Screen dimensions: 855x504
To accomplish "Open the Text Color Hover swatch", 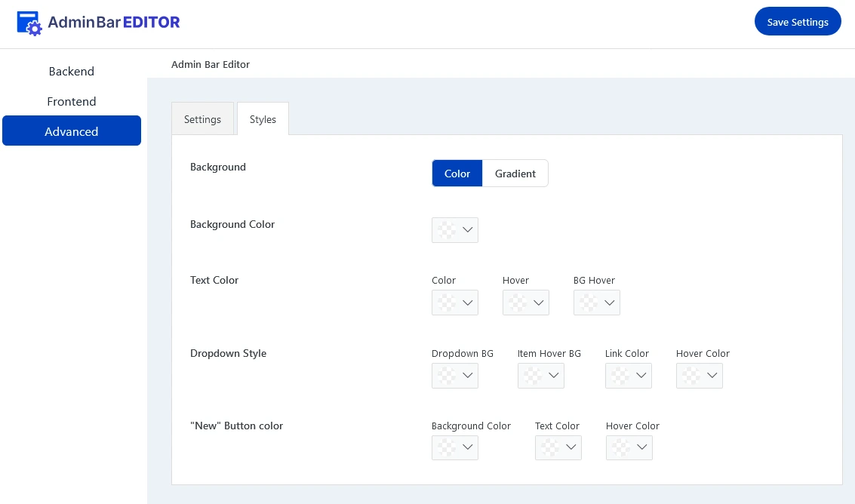I will [518, 303].
